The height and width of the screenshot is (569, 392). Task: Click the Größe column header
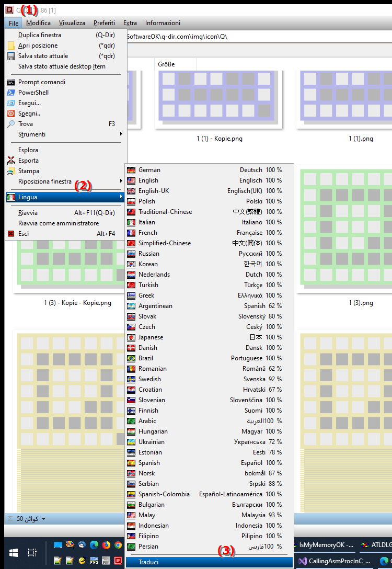coord(175,64)
